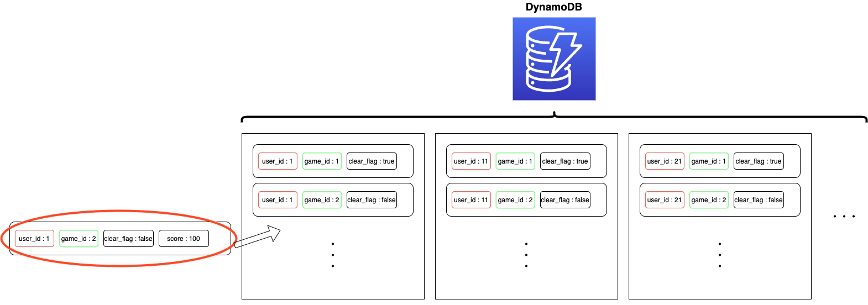Select game_id : 2 inside the first partition box
The height and width of the screenshot is (305, 868).
click(322, 200)
